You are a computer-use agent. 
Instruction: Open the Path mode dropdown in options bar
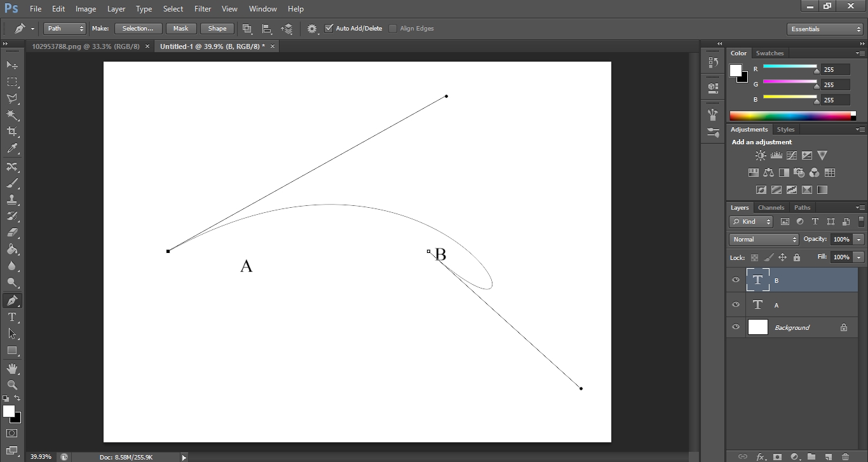tap(64, 28)
